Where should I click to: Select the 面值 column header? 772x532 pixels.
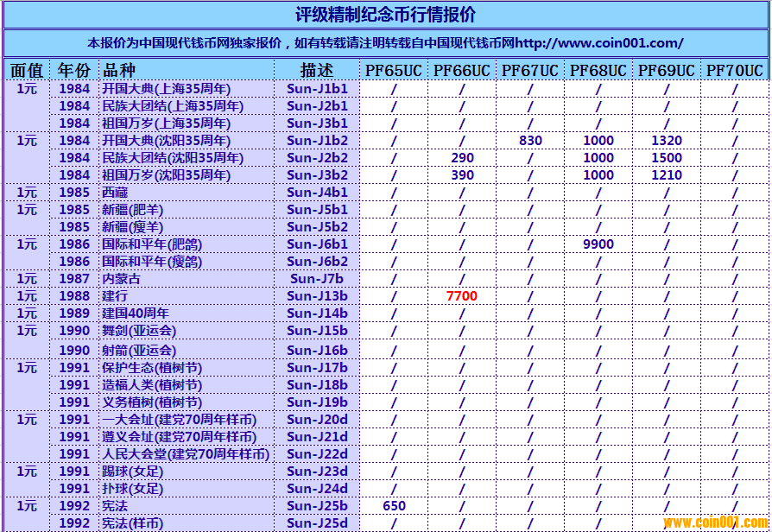tap(27, 70)
